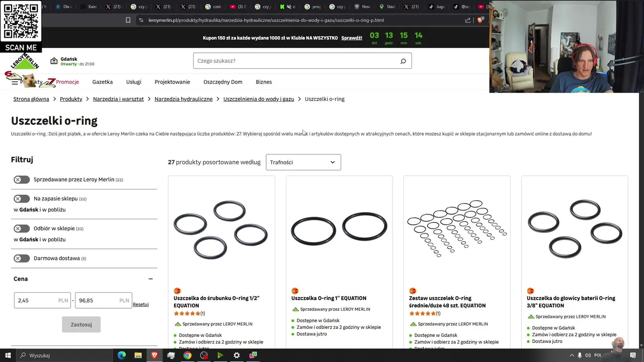Click the 48 szt. O-ring set image
This screenshot has height=362, width=644.
(x=457, y=229)
